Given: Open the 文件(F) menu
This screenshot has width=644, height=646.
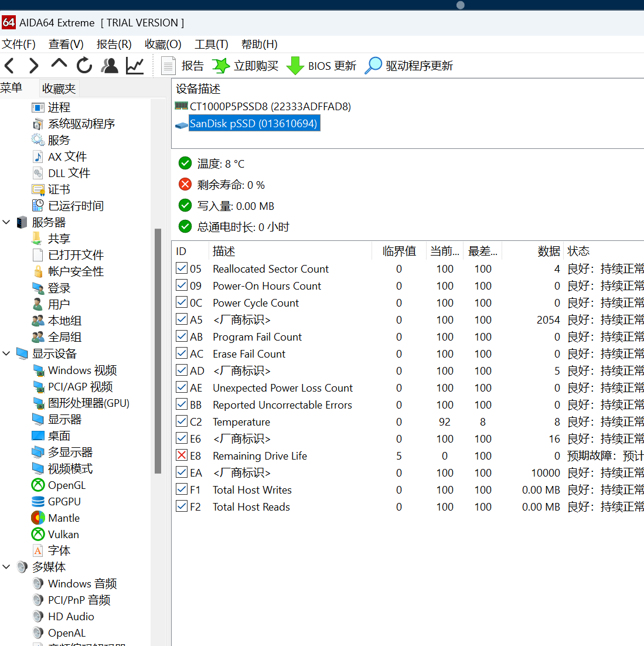Looking at the screenshot, I should coord(19,44).
